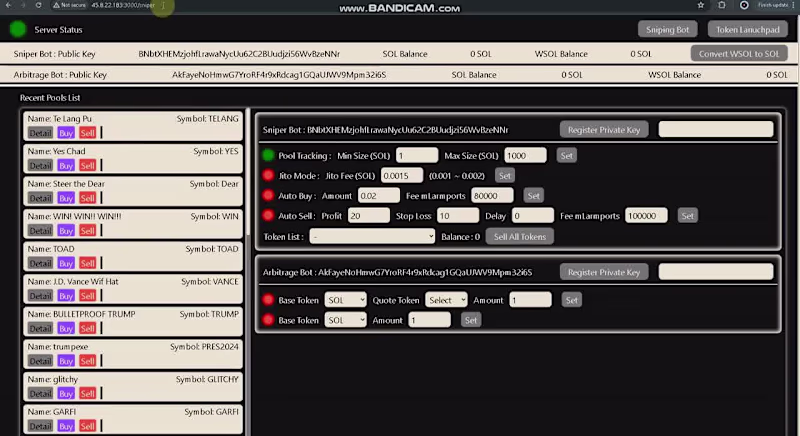
Task: Click Set button for Auto Buy
Action: [534, 195]
